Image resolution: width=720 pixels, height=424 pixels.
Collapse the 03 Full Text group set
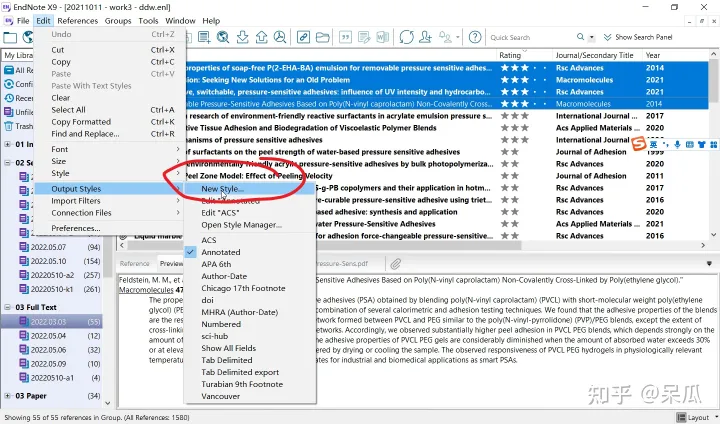(7, 307)
